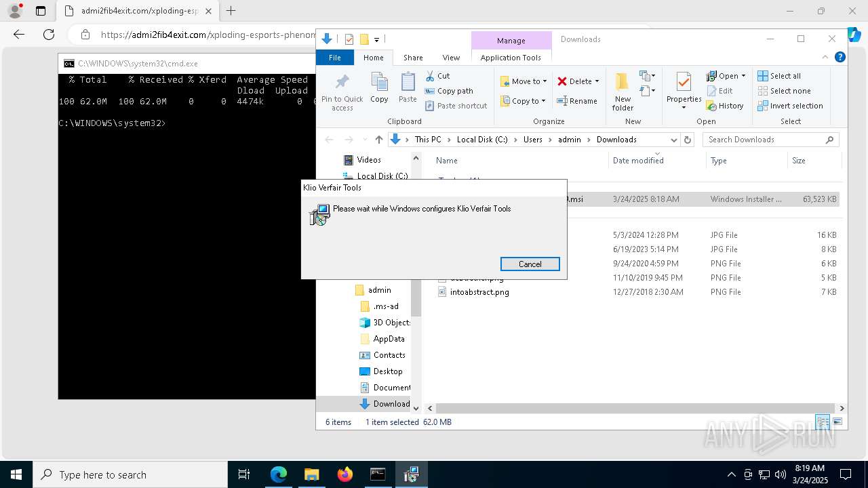Open the quick access Properties toolbar icon

(x=349, y=39)
